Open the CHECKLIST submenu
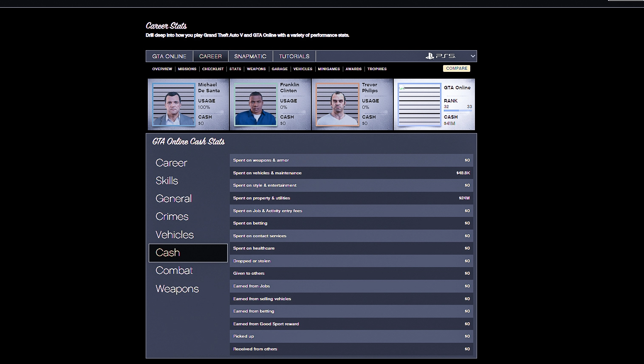 point(213,69)
